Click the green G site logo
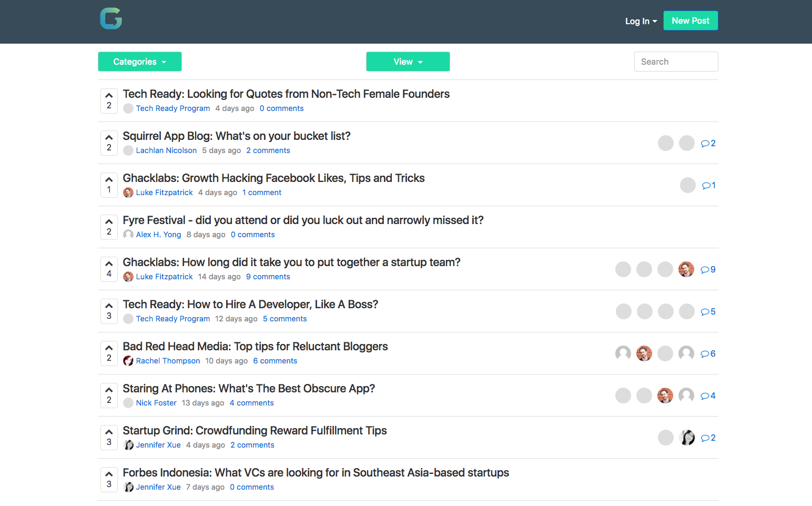The height and width of the screenshot is (506, 812). click(111, 19)
